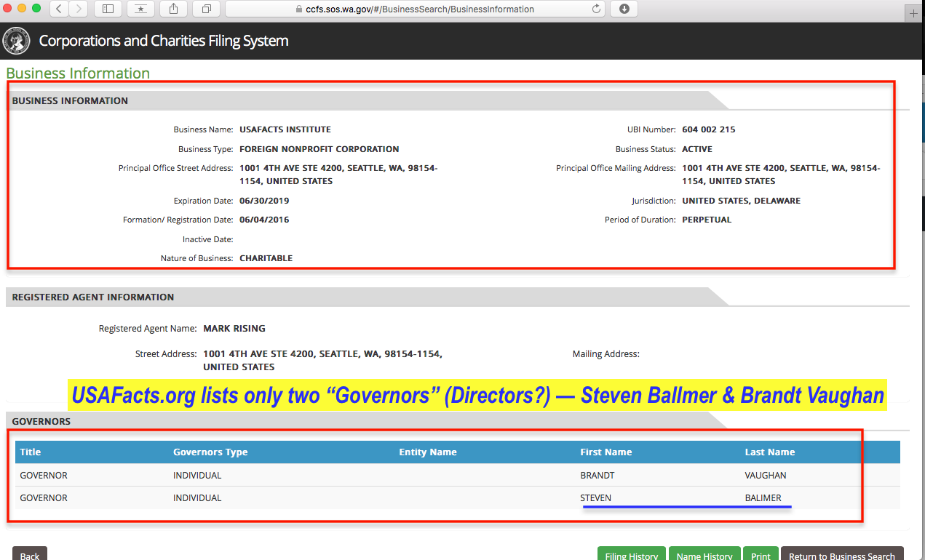925x560 pixels.
Task: Click the Title column header
Action: coord(31,452)
